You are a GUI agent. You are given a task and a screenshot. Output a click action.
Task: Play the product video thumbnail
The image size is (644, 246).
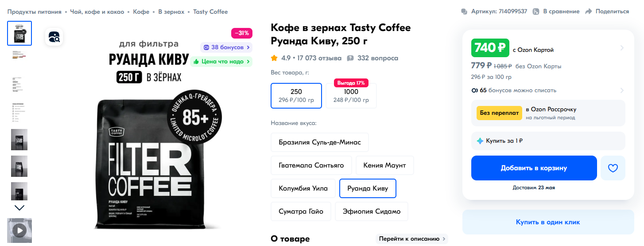[x=19, y=230]
